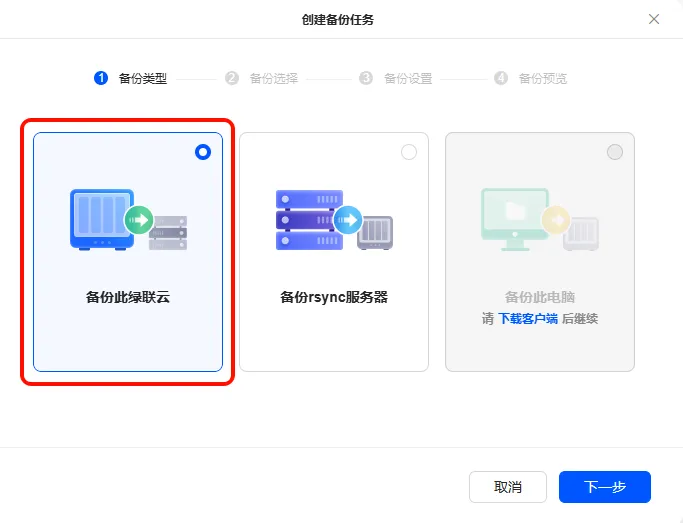Click the step 1 circle number icon

point(101,78)
